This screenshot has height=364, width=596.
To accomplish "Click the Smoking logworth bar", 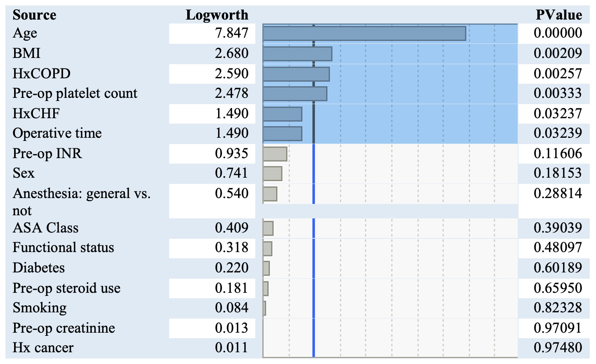I will coord(265,309).
